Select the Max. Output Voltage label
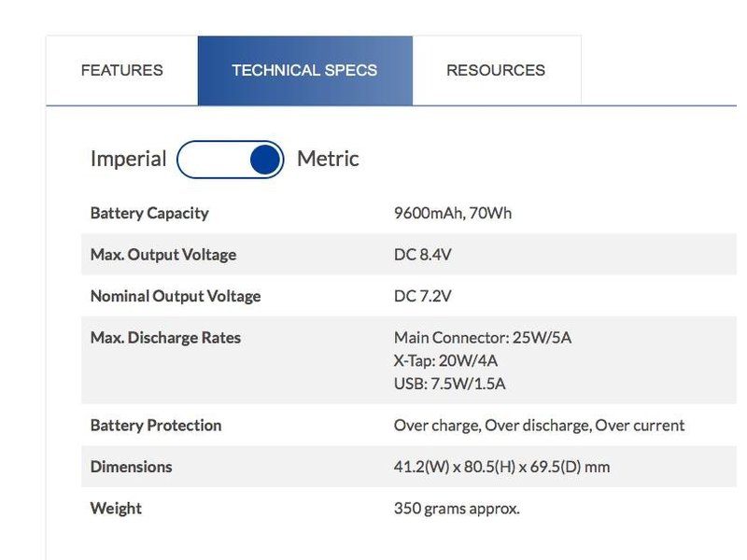This screenshot has width=747, height=560. point(162,254)
